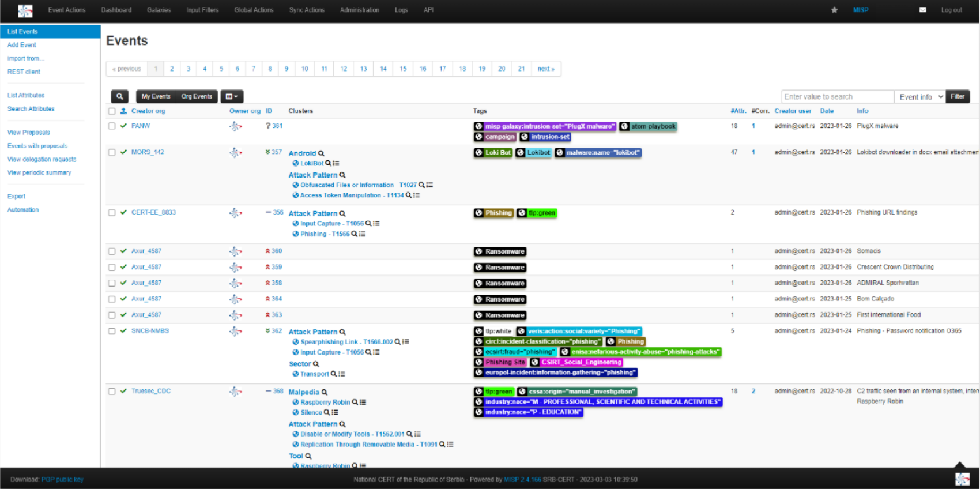Open REST client from the sidebar
This screenshot has width=980, height=489.
24,72
